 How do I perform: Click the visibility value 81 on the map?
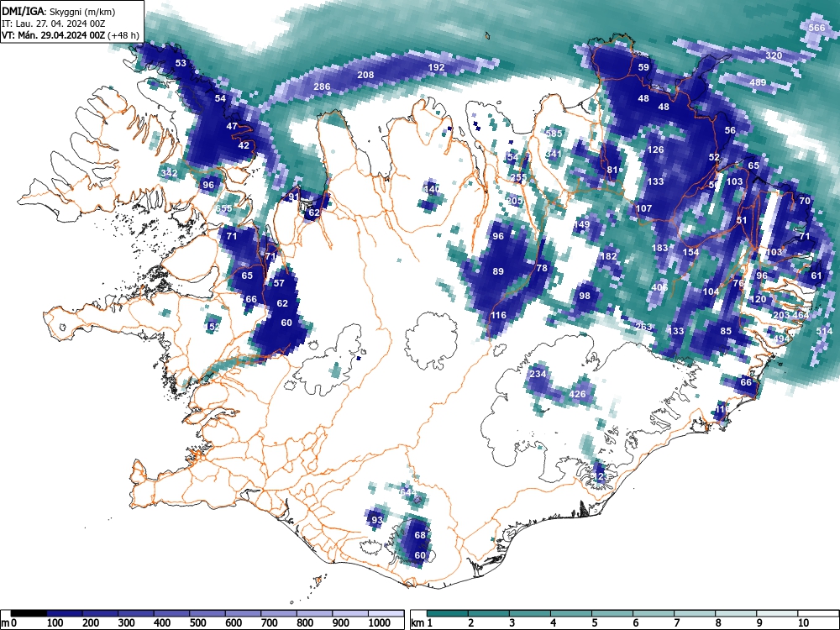click(x=612, y=170)
